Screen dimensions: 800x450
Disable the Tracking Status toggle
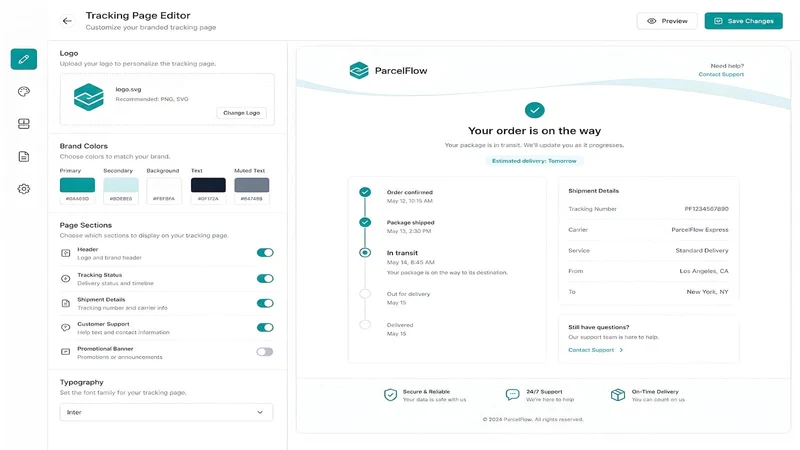tap(265, 279)
